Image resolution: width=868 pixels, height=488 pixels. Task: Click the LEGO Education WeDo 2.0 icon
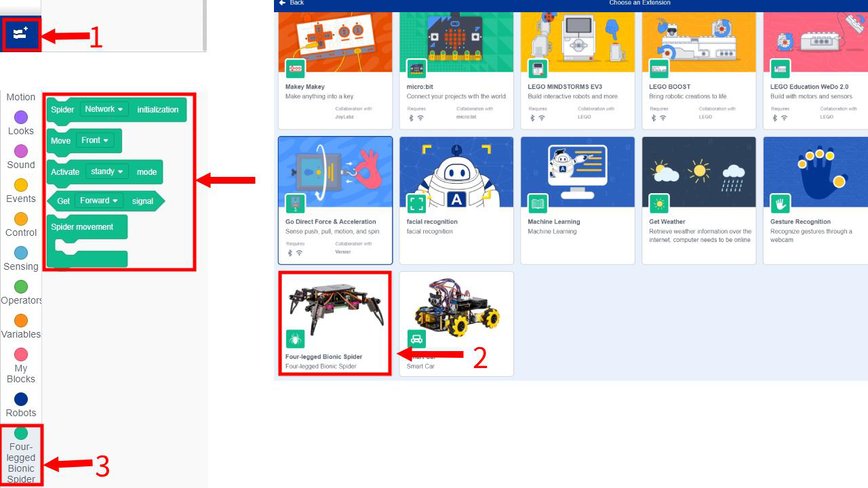[x=781, y=68]
